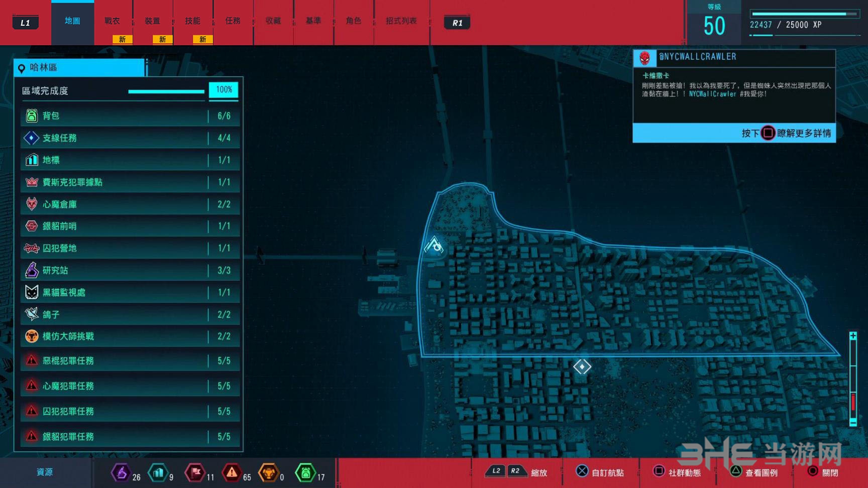868x488 pixels.
Task: Click the teal landmark token icon
Action: (158, 472)
